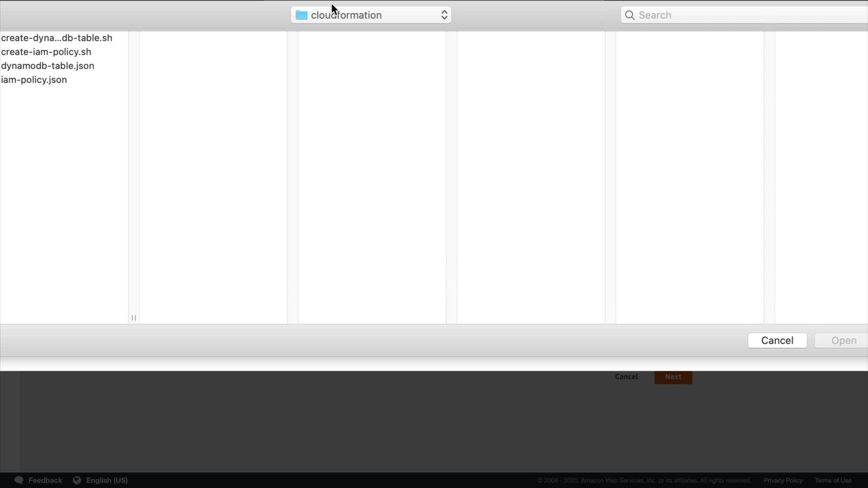Open the Terms of Use link

(833, 480)
